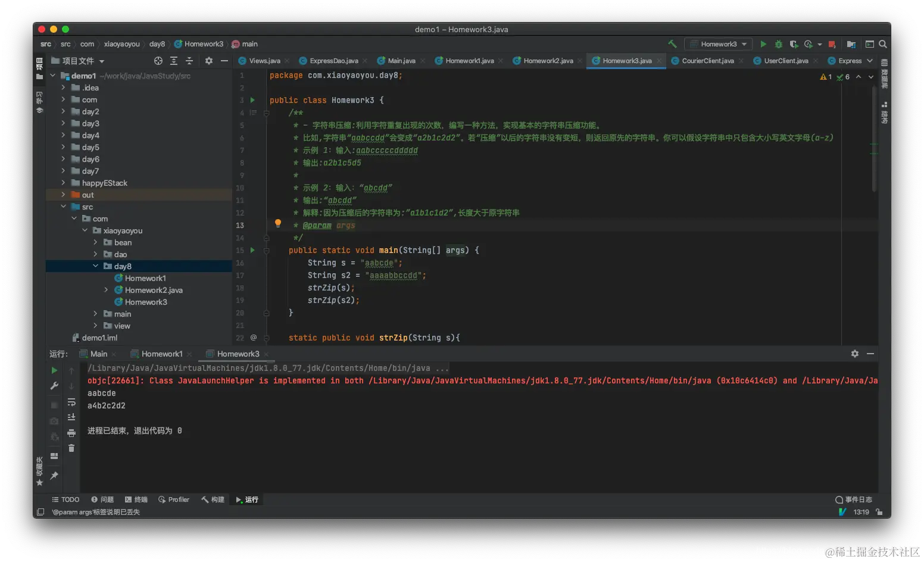The height and width of the screenshot is (562, 924).
Task: Open the run anything window icon
Action: click(x=869, y=44)
